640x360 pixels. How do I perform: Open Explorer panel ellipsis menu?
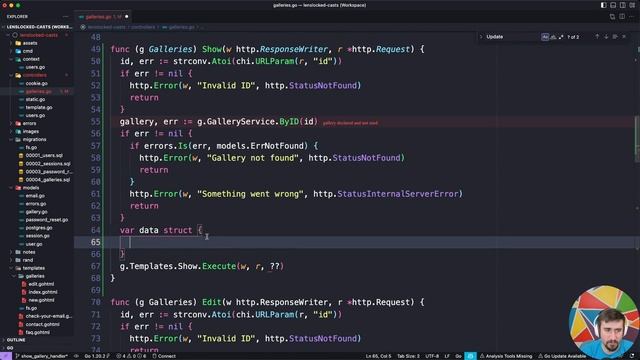[66, 17]
